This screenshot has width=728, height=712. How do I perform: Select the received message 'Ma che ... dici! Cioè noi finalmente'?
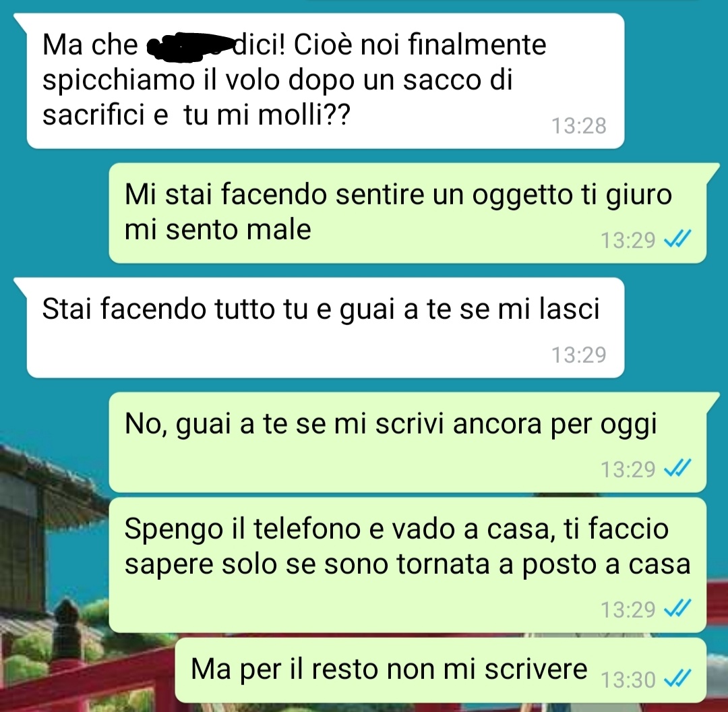pyautogui.click(x=325, y=81)
